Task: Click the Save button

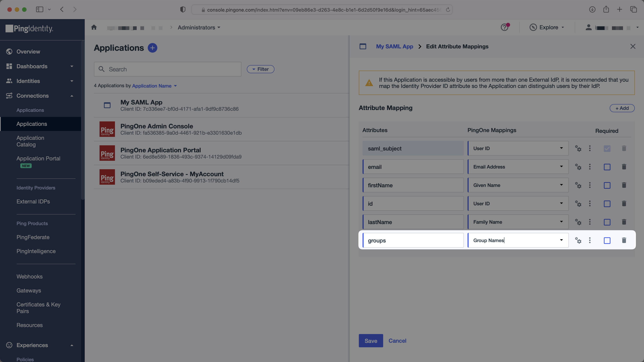Action: pos(371,341)
